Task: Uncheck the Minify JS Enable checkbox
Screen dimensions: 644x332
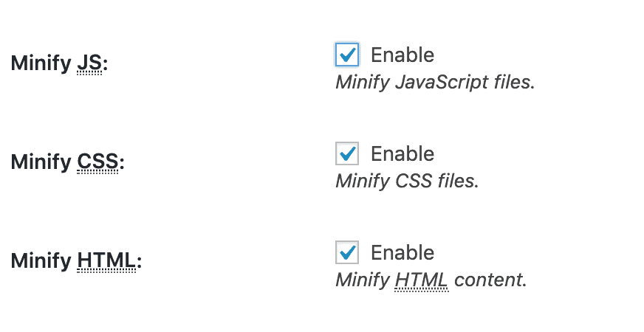Action: (x=347, y=55)
